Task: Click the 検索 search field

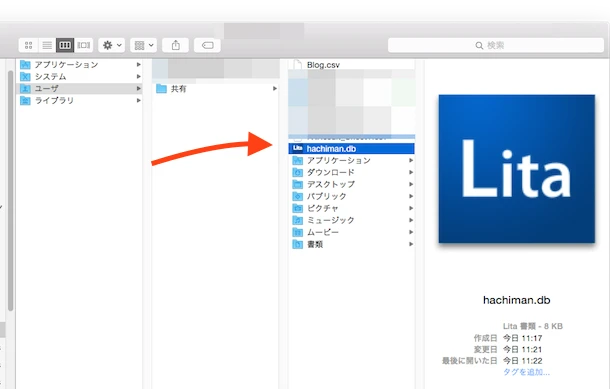Action: 496,46
